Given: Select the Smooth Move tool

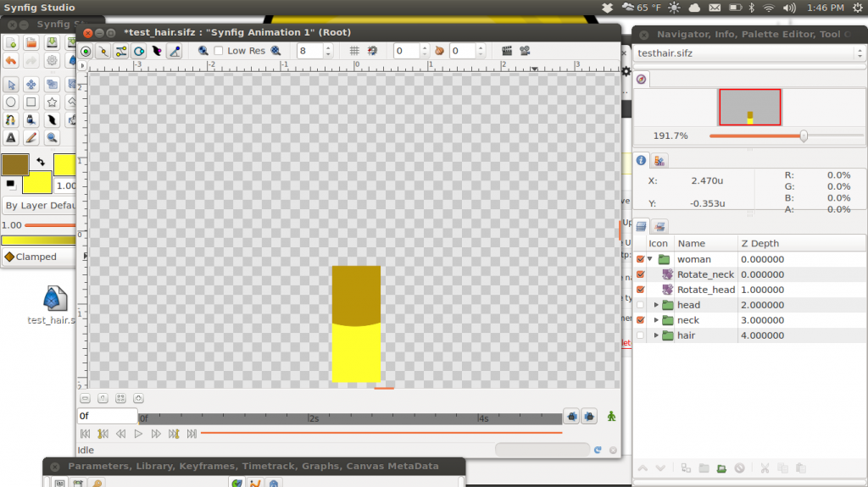Looking at the screenshot, I should (x=31, y=85).
